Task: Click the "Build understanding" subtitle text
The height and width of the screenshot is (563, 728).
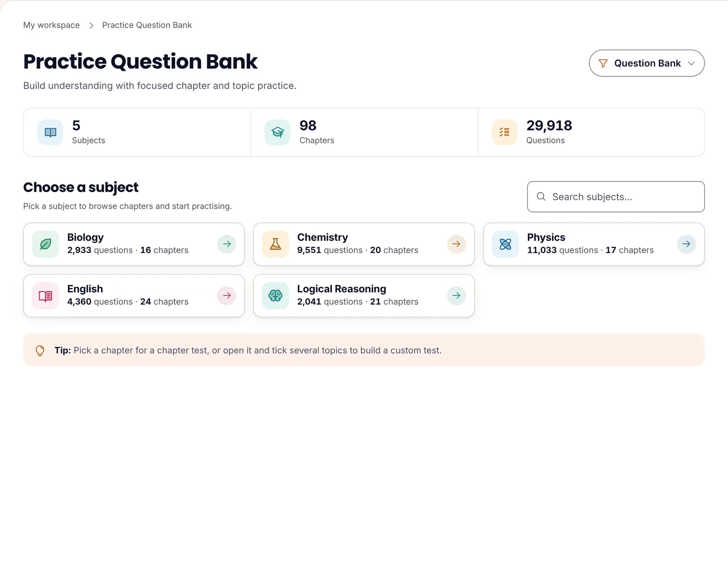Action: 160,85
